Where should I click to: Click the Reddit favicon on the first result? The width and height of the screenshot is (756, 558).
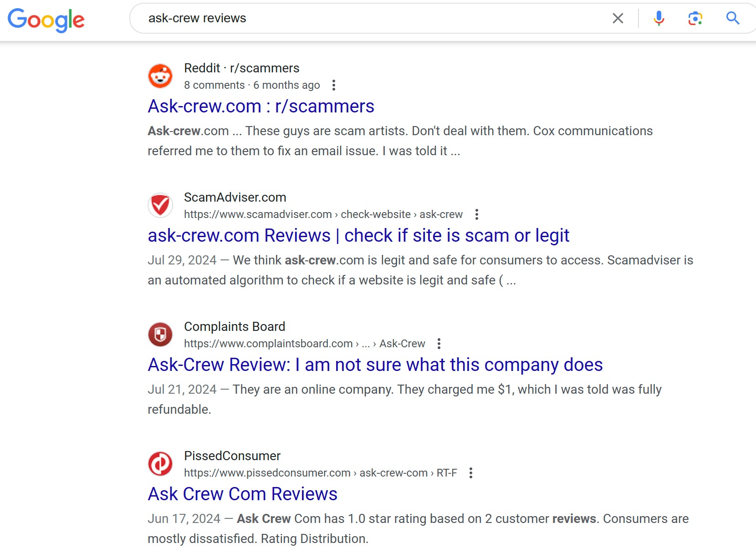click(160, 76)
